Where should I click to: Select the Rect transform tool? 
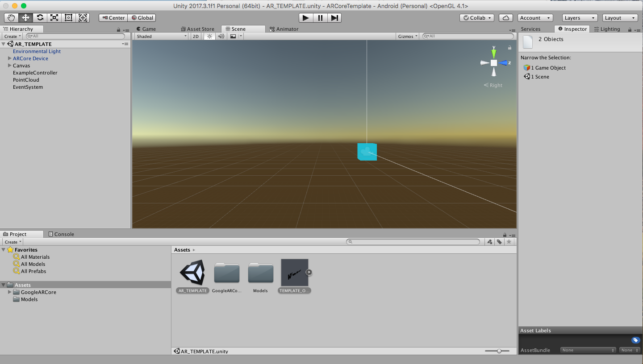point(68,18)
